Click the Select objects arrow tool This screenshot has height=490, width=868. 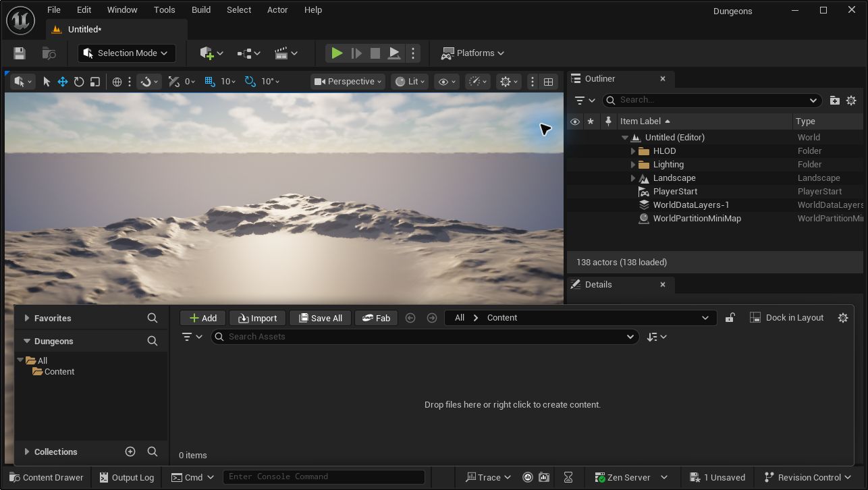tap(47, 82)
